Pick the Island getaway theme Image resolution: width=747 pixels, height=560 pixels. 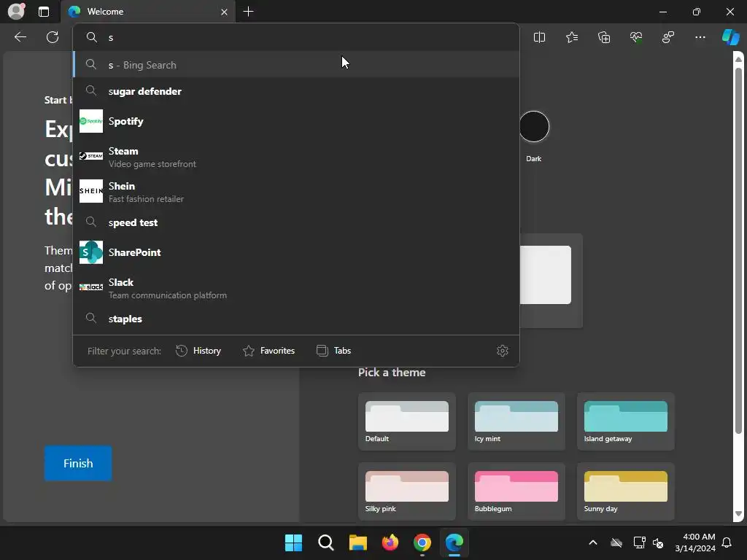point(625,421)
